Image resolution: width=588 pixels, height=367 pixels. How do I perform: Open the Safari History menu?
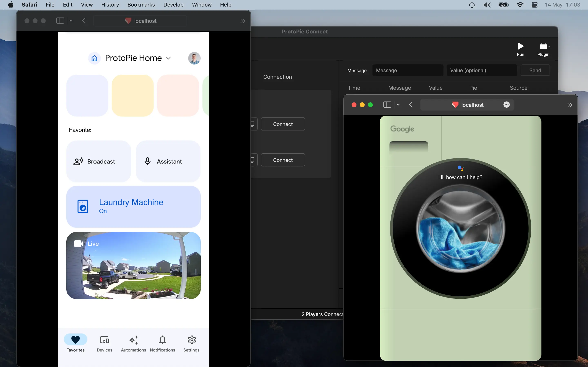pyautogui.click(x=110, y=5)
